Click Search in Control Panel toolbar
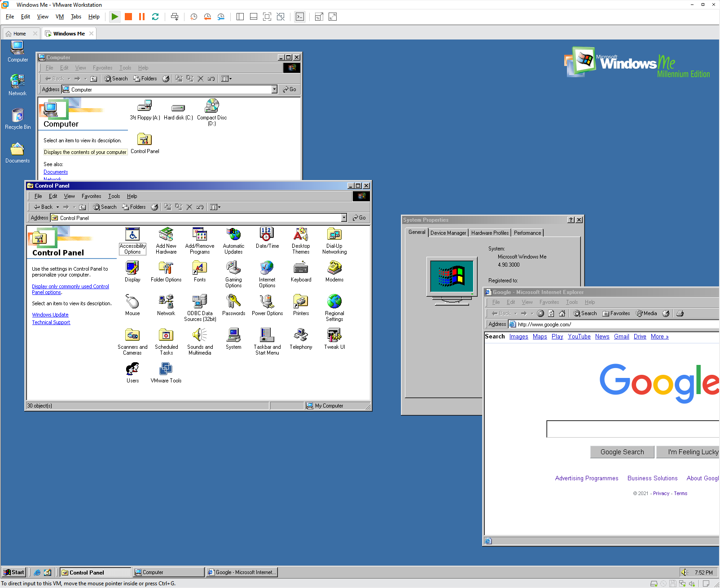Screen dimensions: 720x588 105,207
